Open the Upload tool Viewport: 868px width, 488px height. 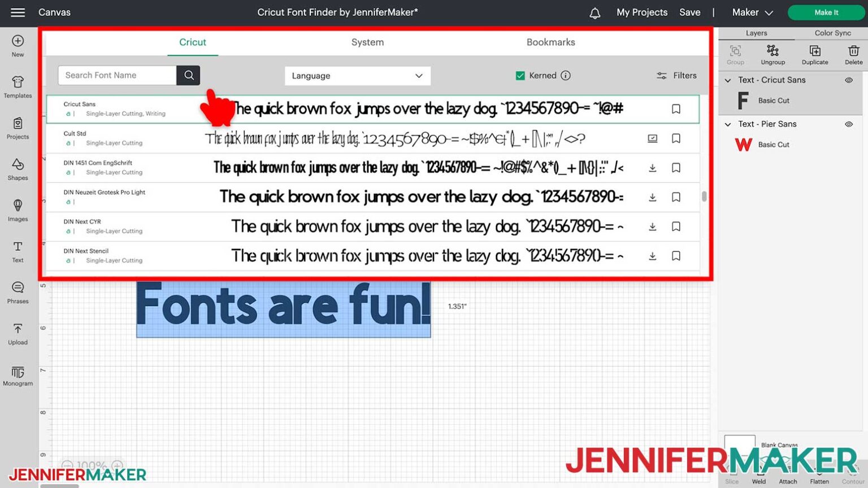coord(18,334)
